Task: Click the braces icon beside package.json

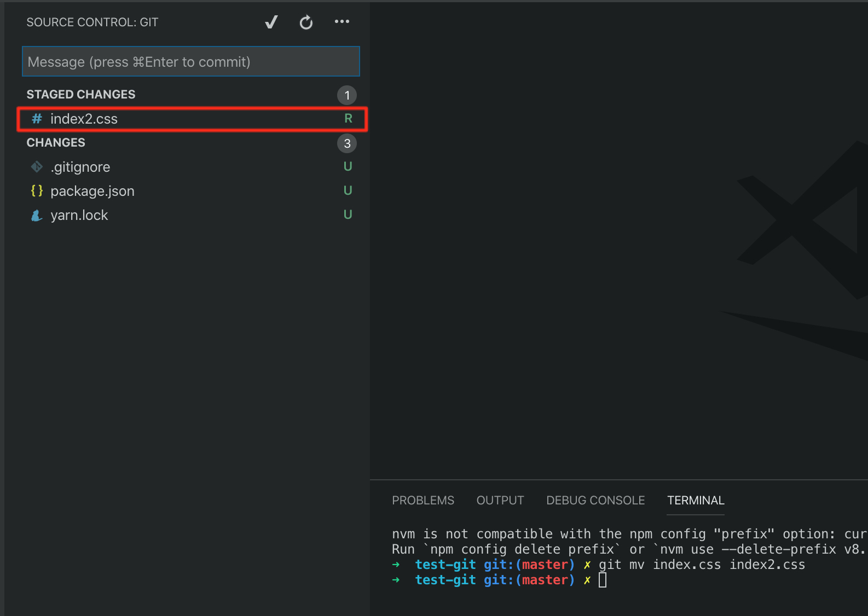Action: click(37, 190)
